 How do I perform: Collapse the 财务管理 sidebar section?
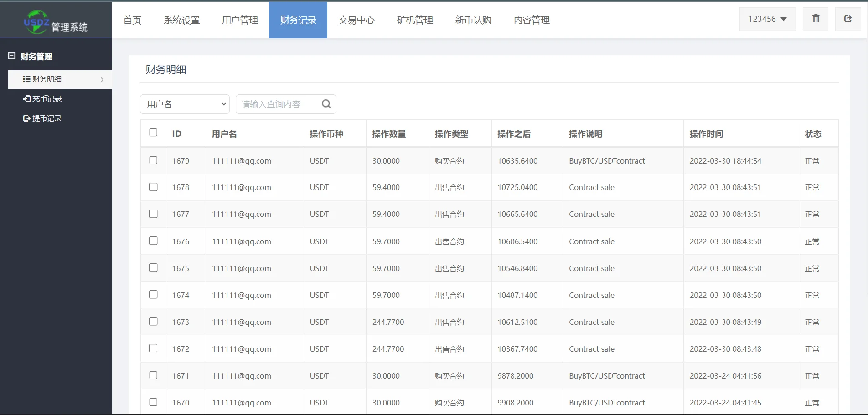pos(12,56)
